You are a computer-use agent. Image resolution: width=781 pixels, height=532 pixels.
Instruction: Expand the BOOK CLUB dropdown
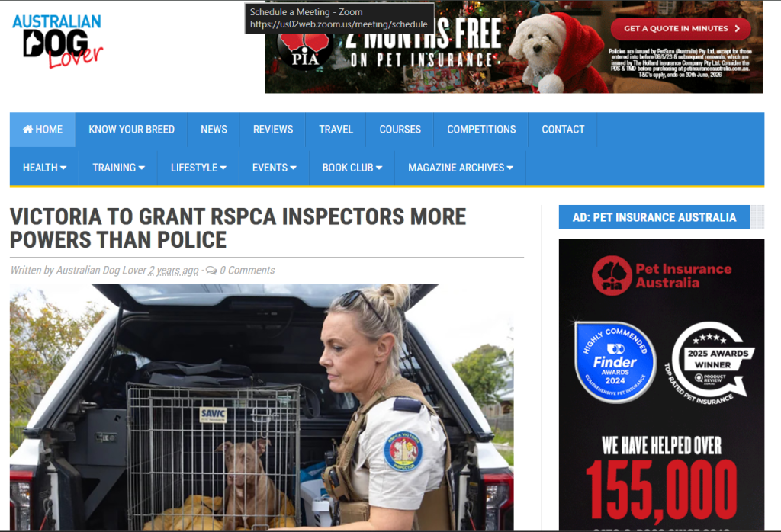point(352,168)
